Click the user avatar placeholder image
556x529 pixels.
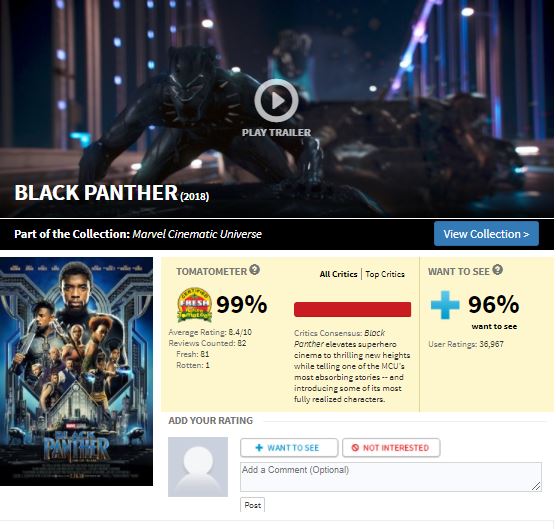click(198, 467)
